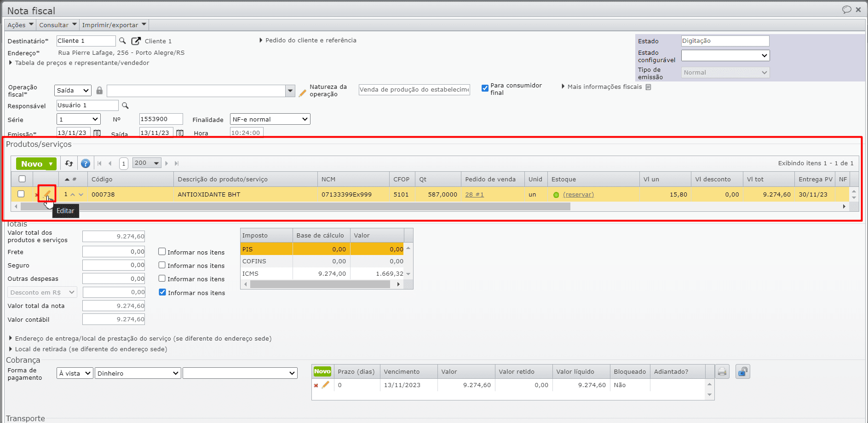Go to last page of product items
This screenshot has height=423, width=868.
[x=177, y=163]
